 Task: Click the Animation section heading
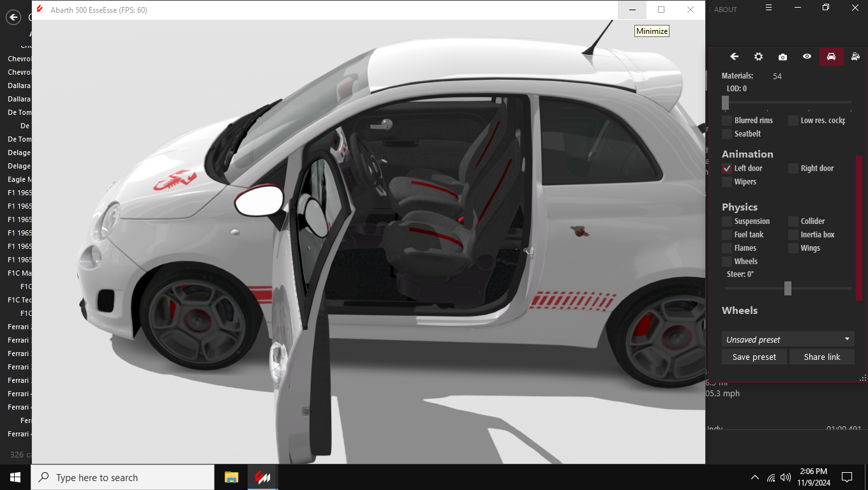pyautogui.click(x=747, y=154)
